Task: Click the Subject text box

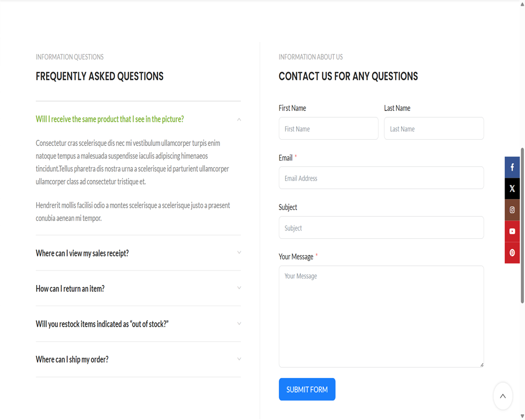Action: (x=381, y=228)
